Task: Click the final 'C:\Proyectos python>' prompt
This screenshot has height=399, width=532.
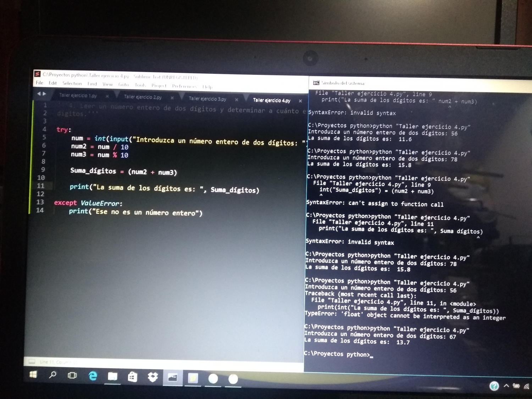Action: (x=337, y=354)
